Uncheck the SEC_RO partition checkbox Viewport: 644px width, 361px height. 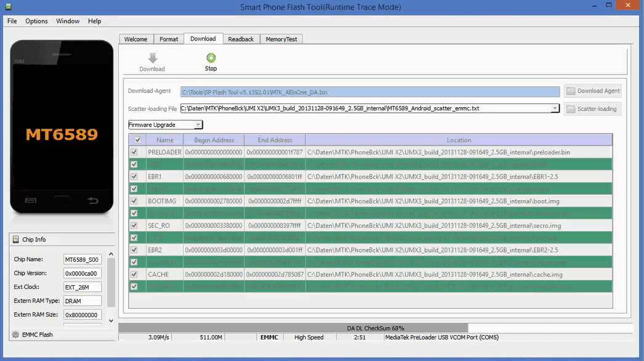pos(134,225)
